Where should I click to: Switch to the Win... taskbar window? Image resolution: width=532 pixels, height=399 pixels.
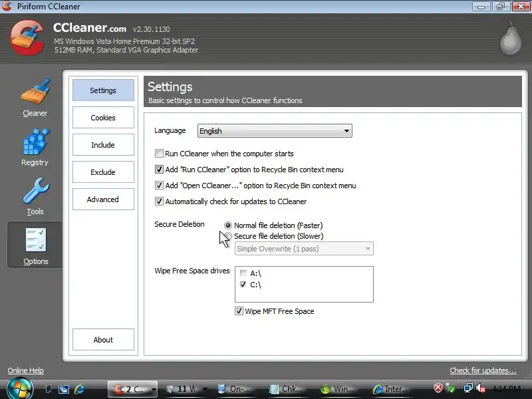click(x=338, y=389)
